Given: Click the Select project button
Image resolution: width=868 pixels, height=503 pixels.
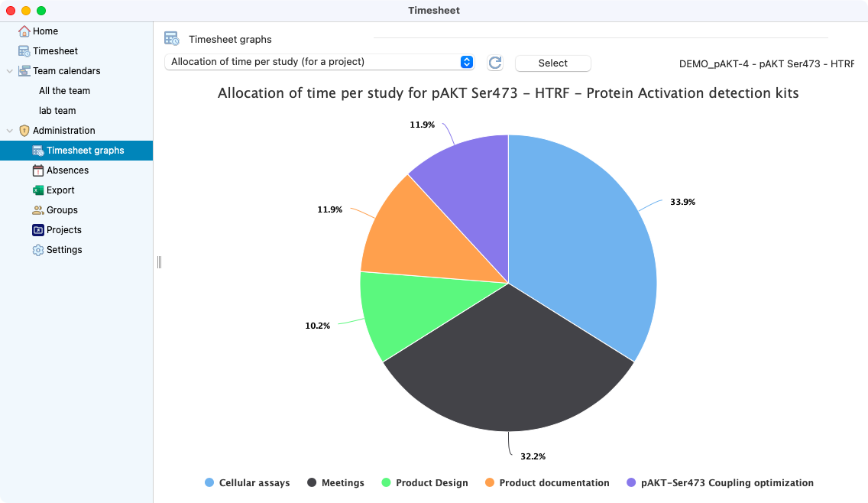Looking at the screenshot, I should pos(553,63).
